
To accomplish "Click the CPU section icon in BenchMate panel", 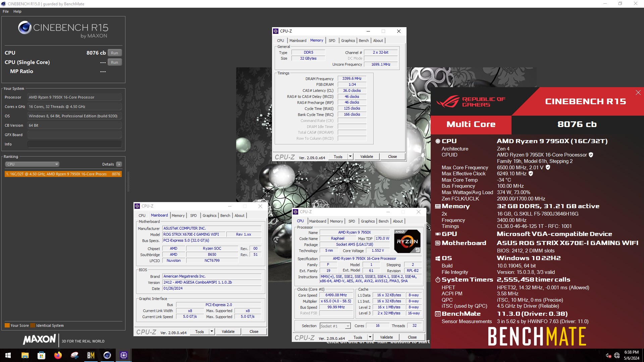I will 438,141.
